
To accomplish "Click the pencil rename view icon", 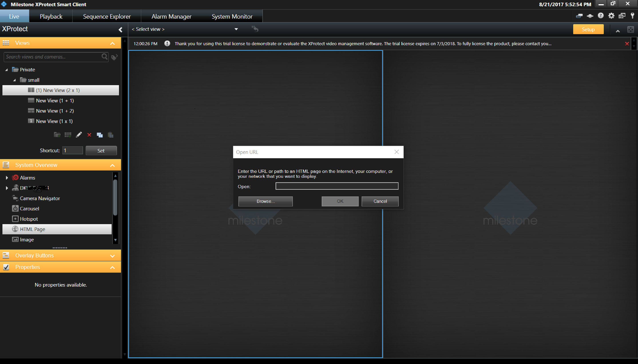I will point(79,135).
